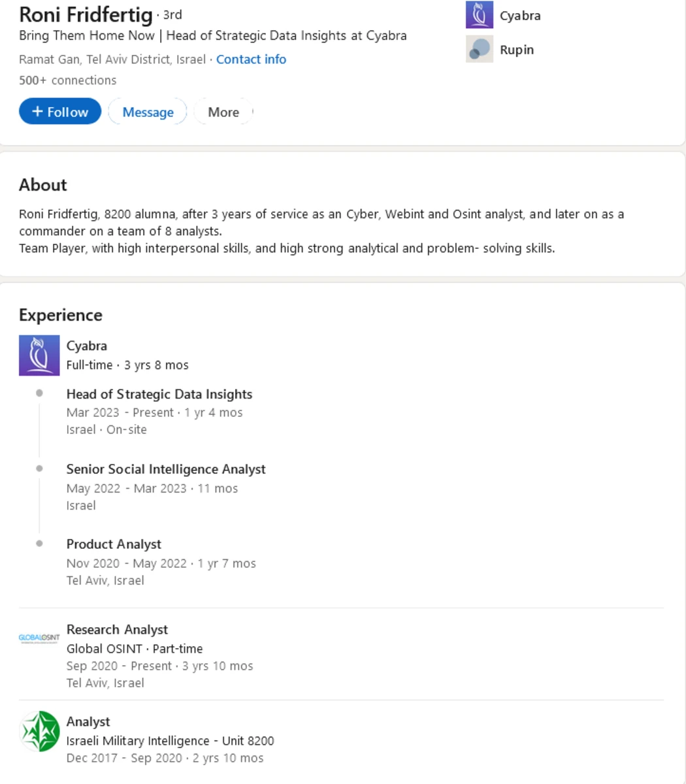This screenshot has height=784, width=686.
Task: Send a message via Message button
Action: click(148, 112)
